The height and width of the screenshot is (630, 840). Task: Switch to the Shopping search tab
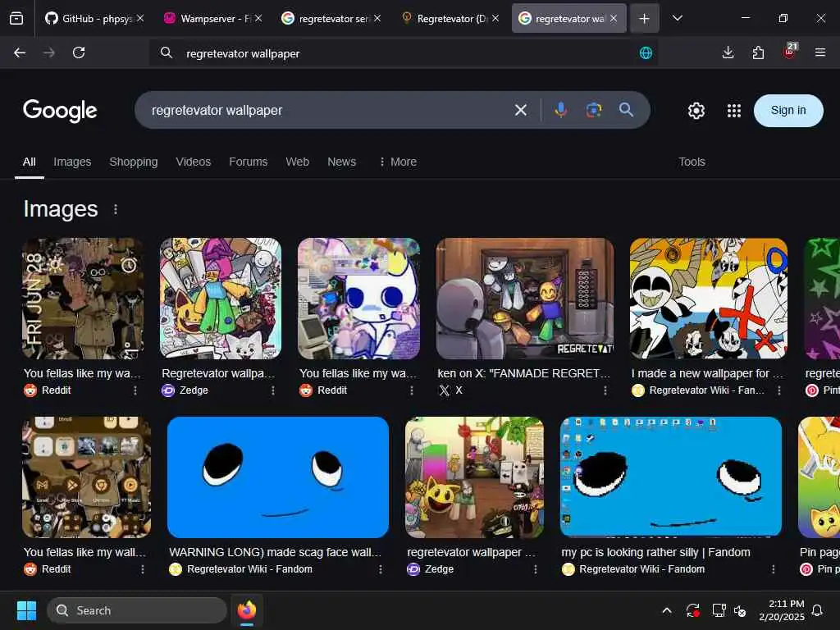(x=134, y=162)
